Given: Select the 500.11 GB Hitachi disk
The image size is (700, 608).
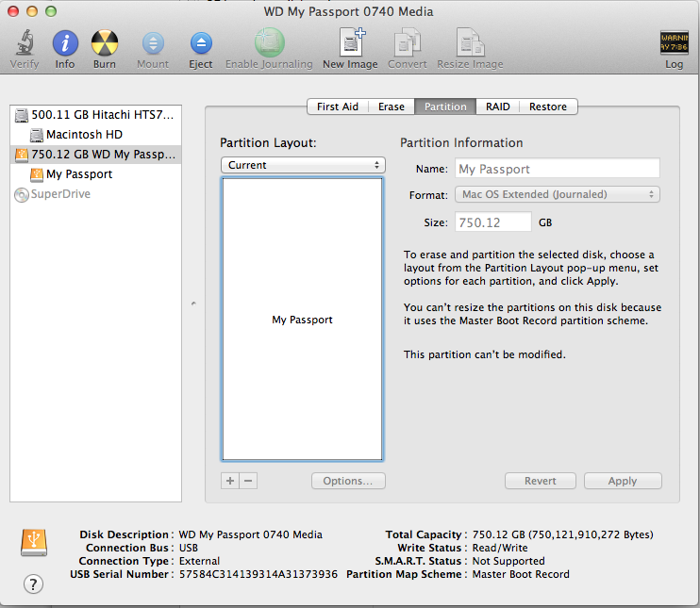Looking at the screenshot, I should pos(95,115).
